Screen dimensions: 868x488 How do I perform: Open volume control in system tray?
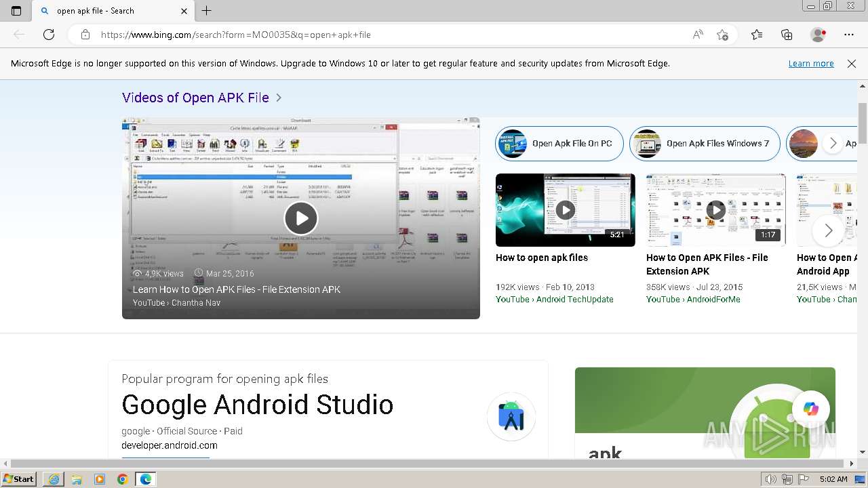point(770,479)
